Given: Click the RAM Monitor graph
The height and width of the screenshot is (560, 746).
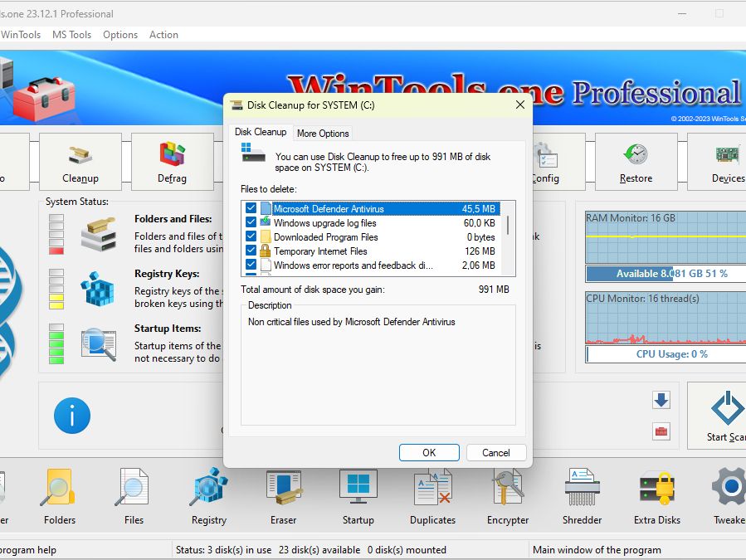Looking at the screenshot, I should [666, 237].
